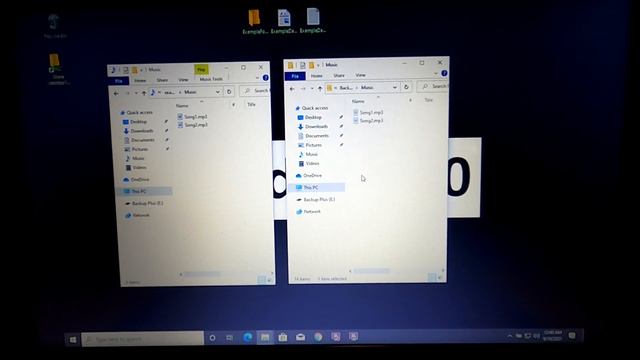This screenshot has height=360, width=640.
Task: Open recent locations dropdown in Backup Music window
Action: (x=312, y=89)
